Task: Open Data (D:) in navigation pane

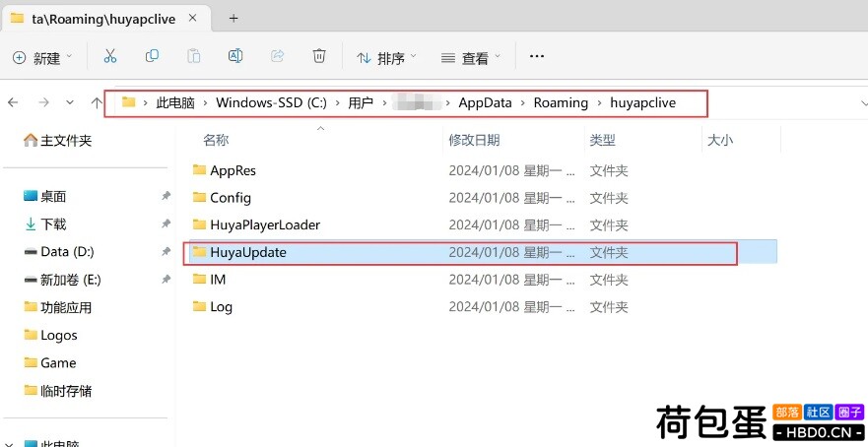Action: click(x=59, y=252)
